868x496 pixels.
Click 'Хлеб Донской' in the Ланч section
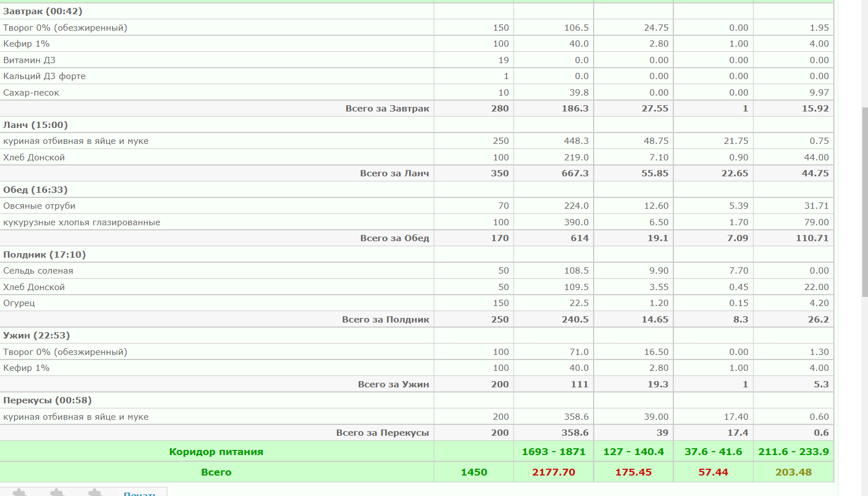(x=34, y=157)
